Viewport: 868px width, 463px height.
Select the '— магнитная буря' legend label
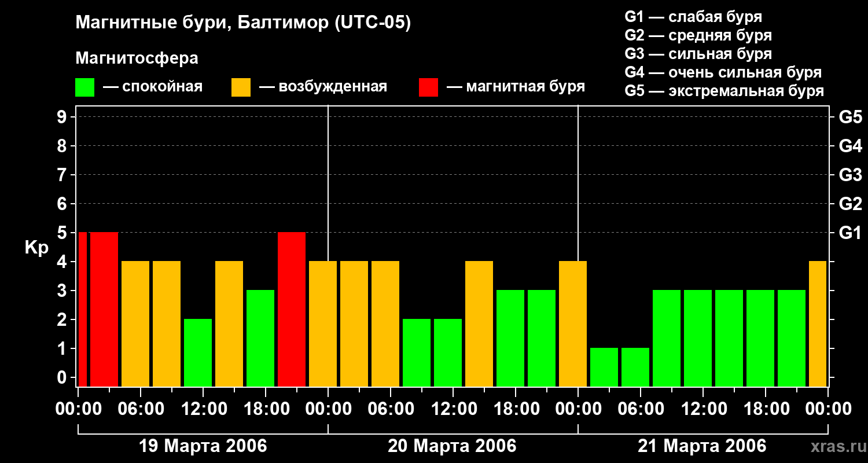click(516, 87)
